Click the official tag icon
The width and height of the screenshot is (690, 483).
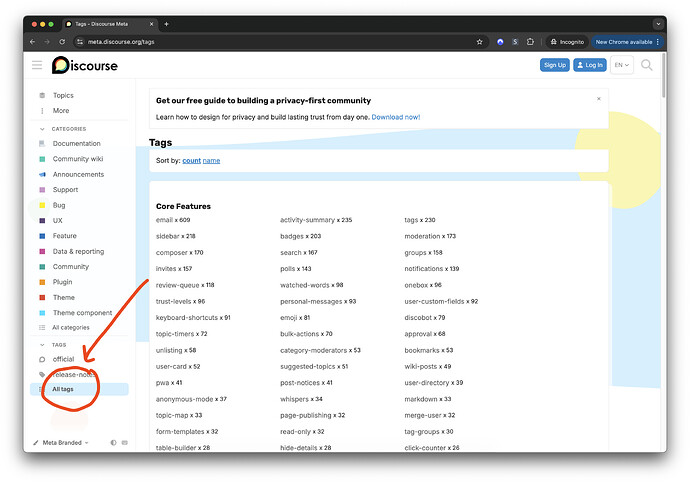click(x=42, y=359)
